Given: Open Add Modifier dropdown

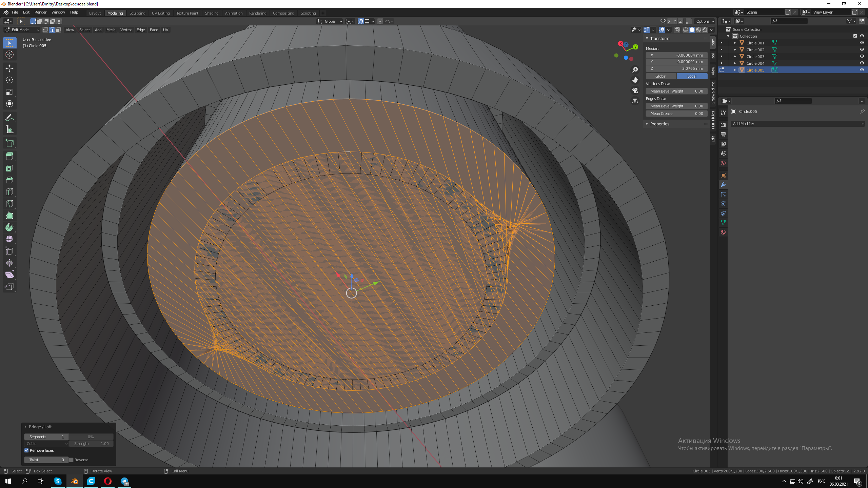Looking at the screenshot, I should click(x=798, y=124).
